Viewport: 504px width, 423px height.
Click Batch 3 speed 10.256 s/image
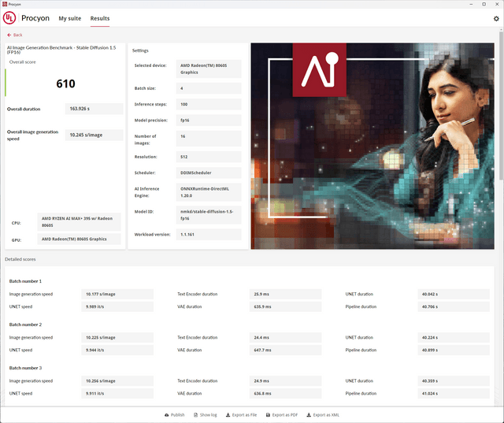click(x=117, y=381)
